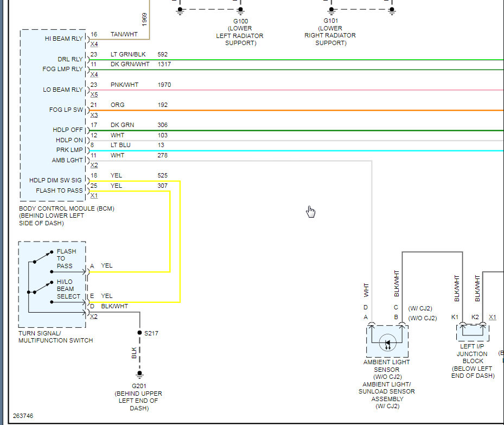The width and height of the screenshot is (504, 425).
Task: Click the (W/ CJ2) note beside terminal C
Action: pos(420,308)
